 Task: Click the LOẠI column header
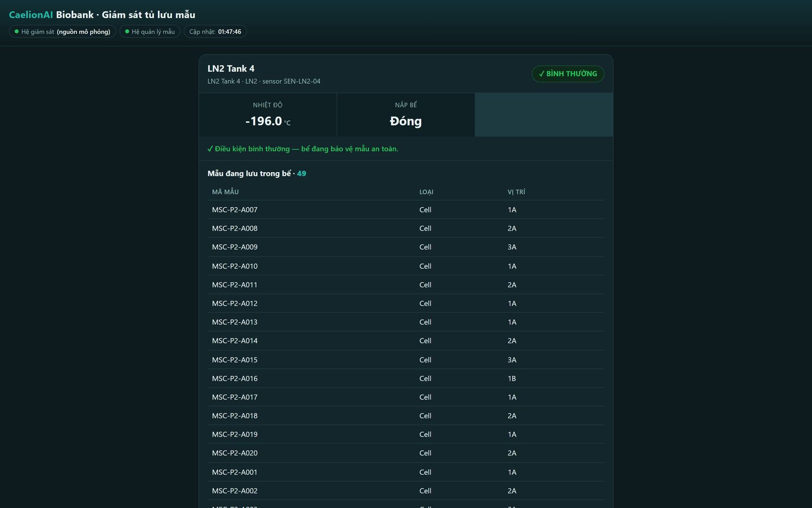(426, 192)
